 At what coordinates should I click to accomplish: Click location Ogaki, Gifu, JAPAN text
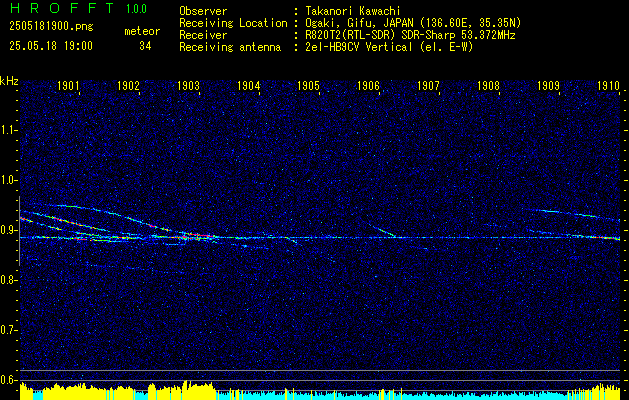[x=413, y=23]
